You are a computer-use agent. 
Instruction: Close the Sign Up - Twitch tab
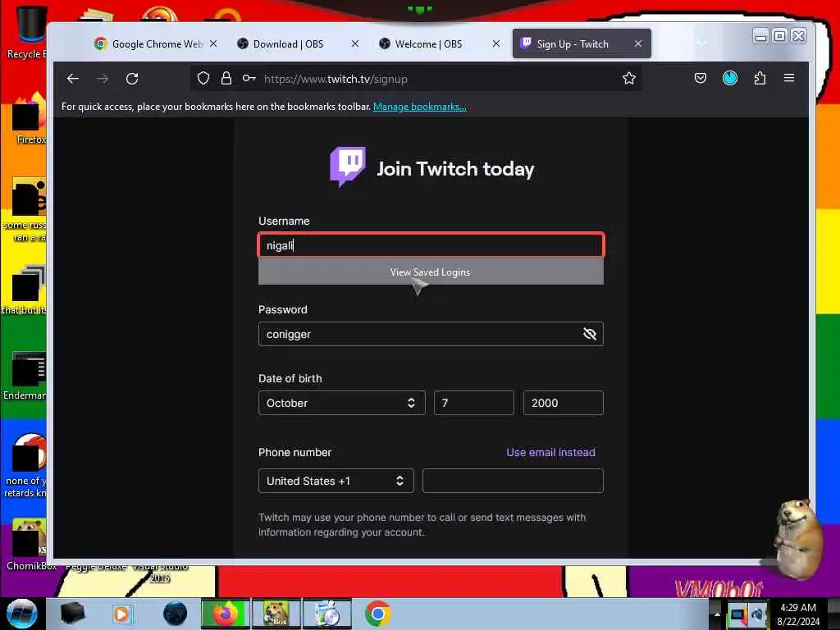point(637,43)
